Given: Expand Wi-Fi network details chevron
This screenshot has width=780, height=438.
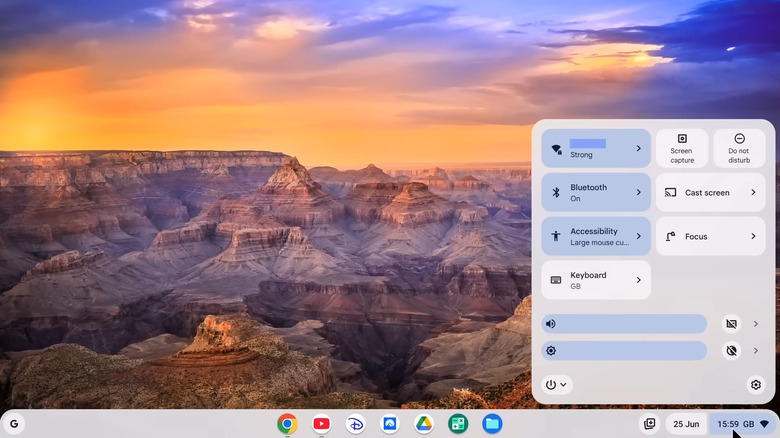Looking at the screenshot, I should (639, 148).
